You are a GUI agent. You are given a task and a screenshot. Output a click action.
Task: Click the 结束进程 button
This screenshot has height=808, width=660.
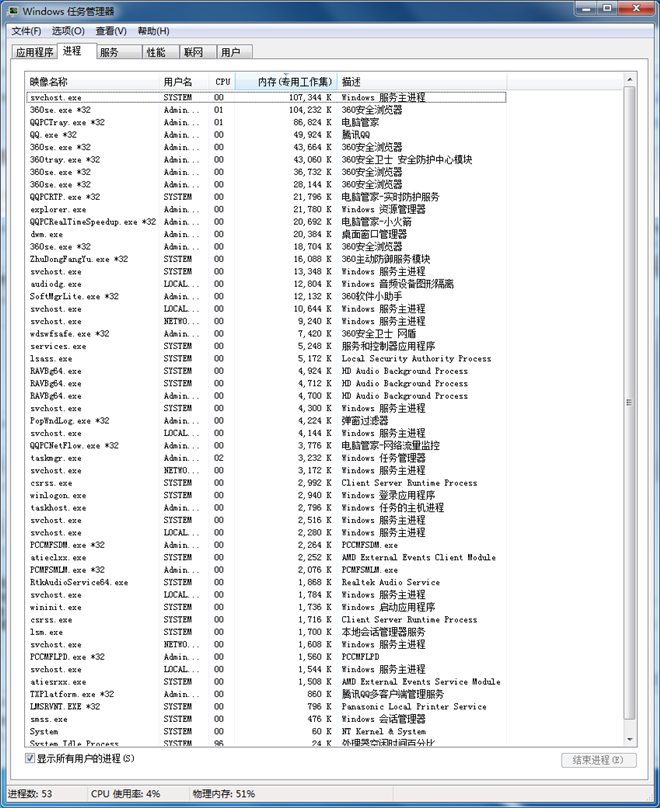point(599,760)
